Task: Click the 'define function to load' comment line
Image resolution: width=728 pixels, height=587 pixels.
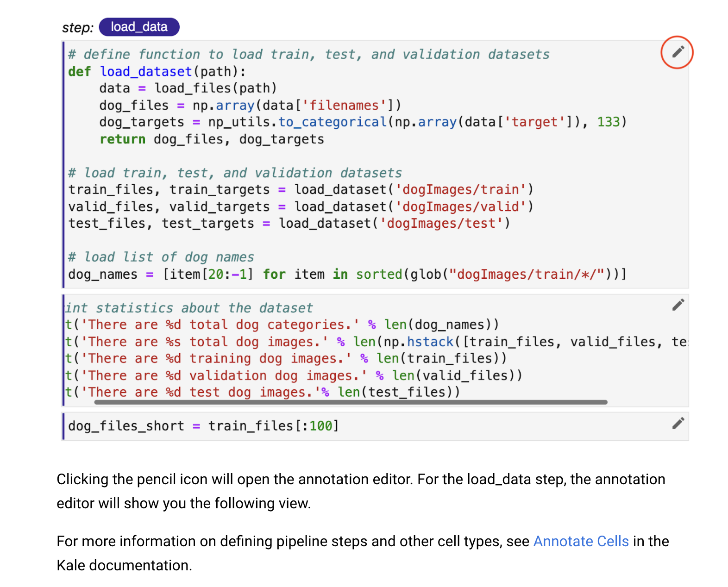Action: click(309, 54)
